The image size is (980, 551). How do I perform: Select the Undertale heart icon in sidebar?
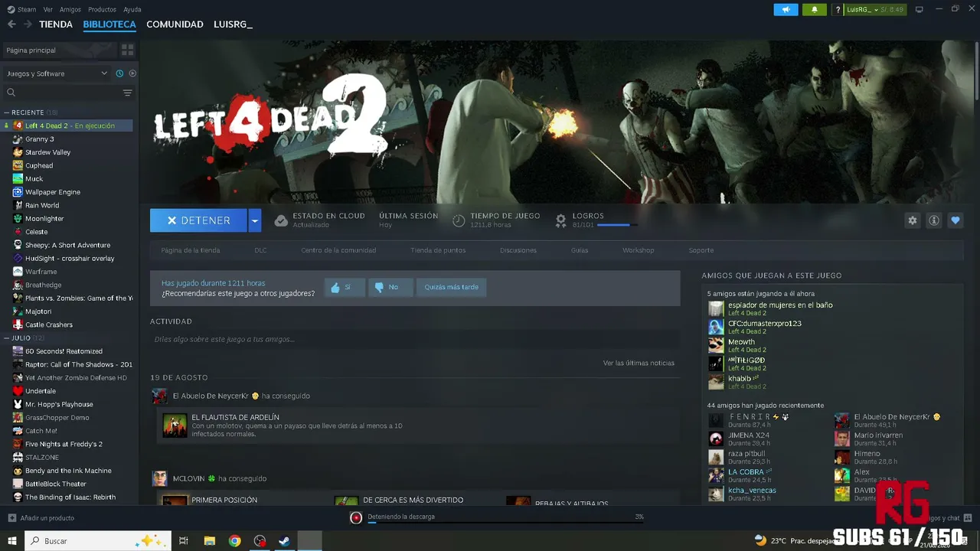(x=18, y=391)
